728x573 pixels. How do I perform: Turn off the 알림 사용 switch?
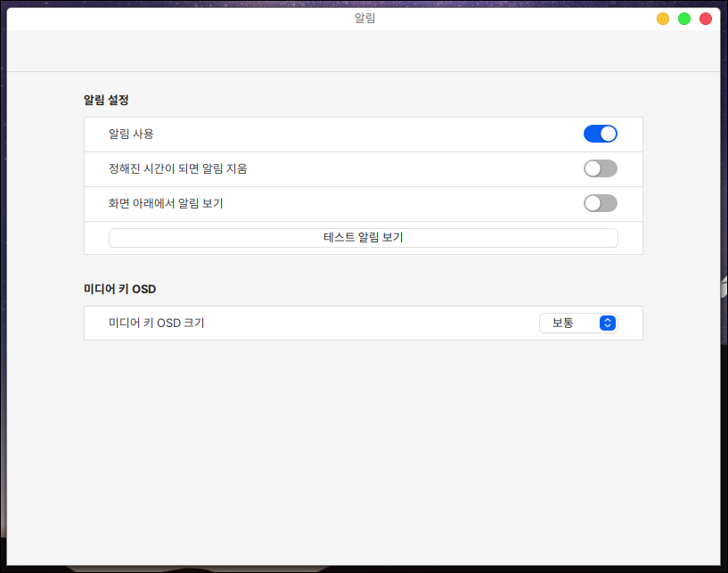click(x=600, y=134)
